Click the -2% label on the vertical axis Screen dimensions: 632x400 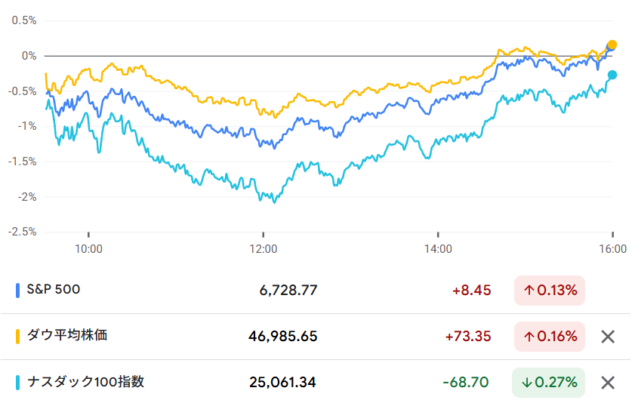coord(25,196)
